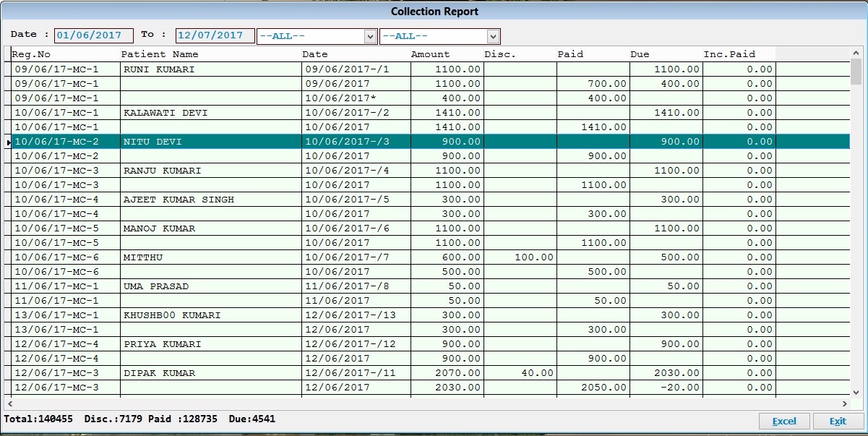Click the Reg.No column header

(43, 54)
